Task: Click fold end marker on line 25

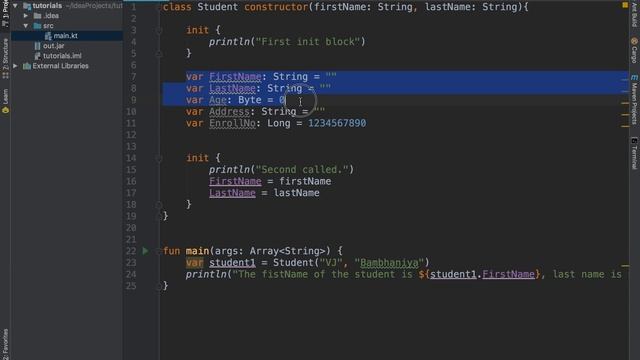Action: tap(159, 286)
